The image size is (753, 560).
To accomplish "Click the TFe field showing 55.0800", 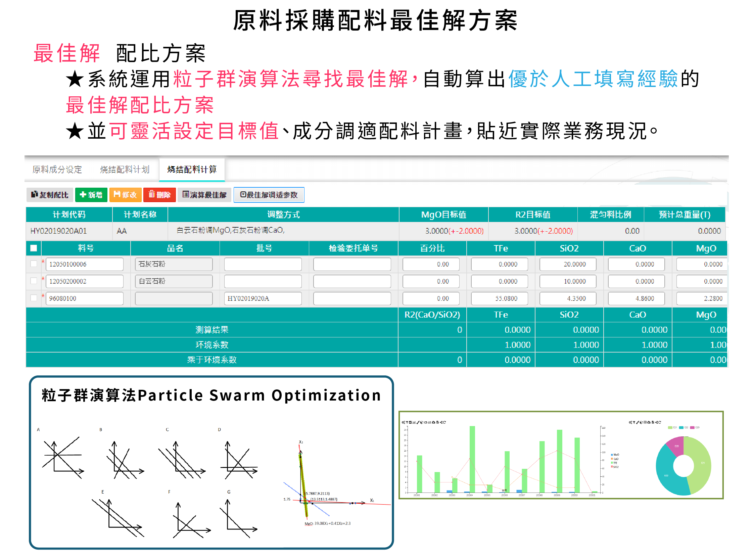I will click(499, 299).
